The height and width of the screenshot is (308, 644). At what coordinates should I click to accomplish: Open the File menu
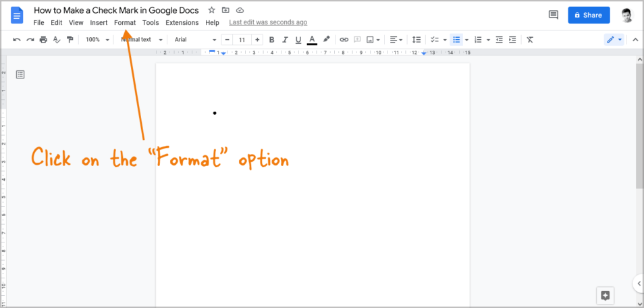click(x=38, y=22)
